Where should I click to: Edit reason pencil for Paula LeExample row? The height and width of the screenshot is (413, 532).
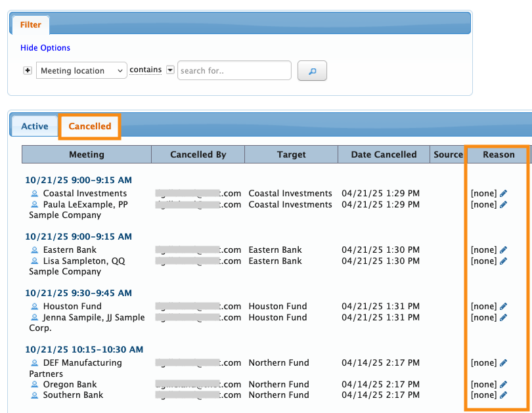click(504, 204)
